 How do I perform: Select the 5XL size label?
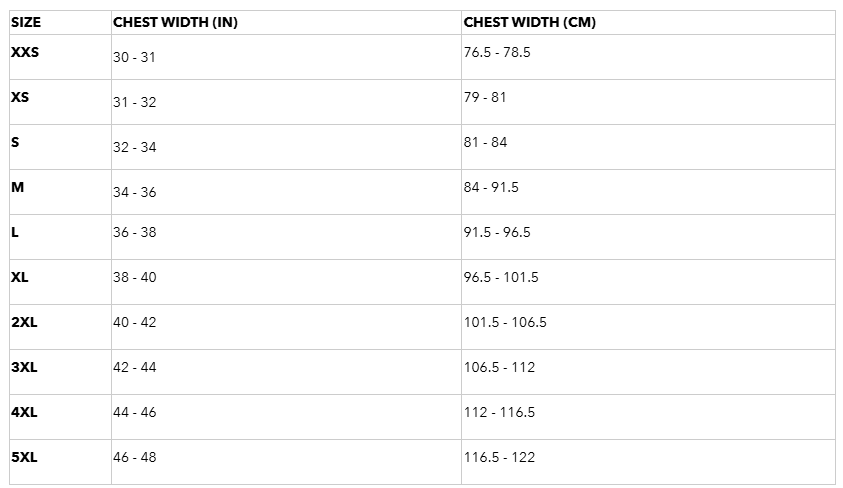[24, 457]
